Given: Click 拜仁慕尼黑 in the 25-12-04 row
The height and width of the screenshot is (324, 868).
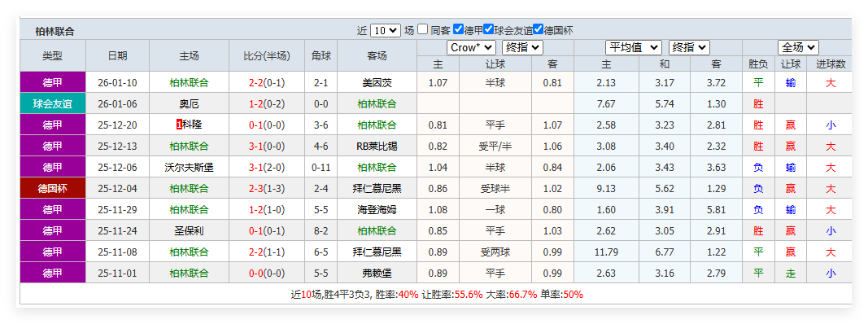Looking at the screenshot, I should coord(377,188).
